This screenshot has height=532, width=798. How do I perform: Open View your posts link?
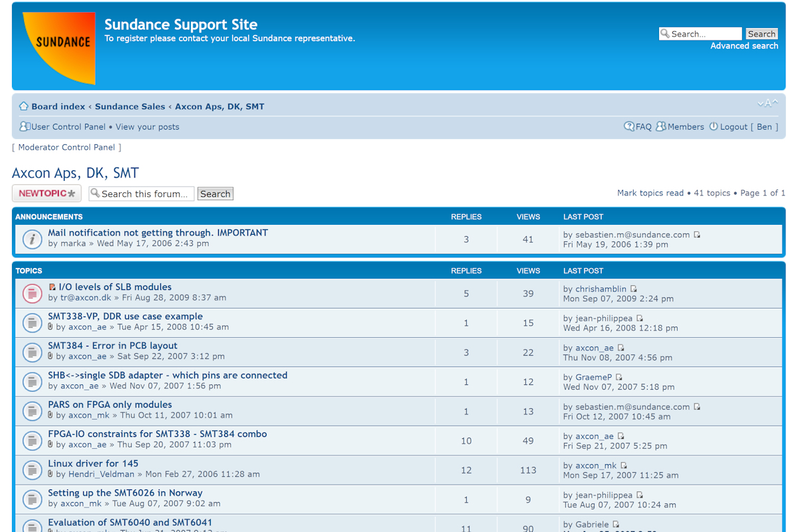tap(148, 127)
